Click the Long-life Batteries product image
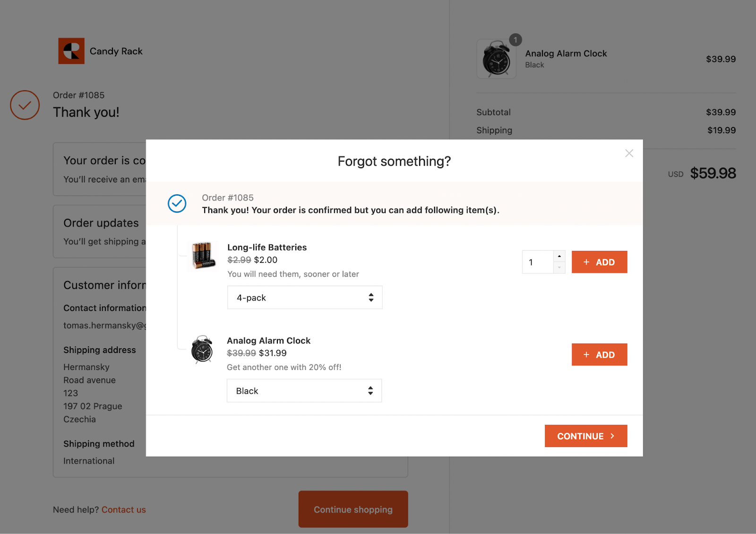This screenshot has width=756, height=534. coord(203,256)
